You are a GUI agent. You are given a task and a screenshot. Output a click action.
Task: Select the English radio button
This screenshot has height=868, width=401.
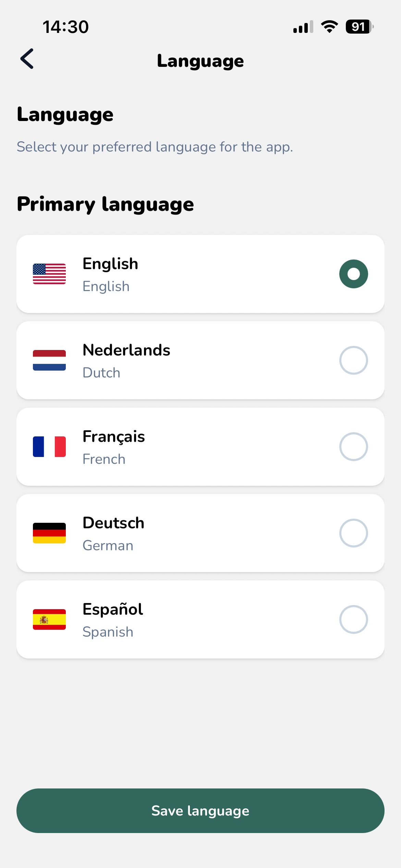pyautogui.click(x=353, y=274)
